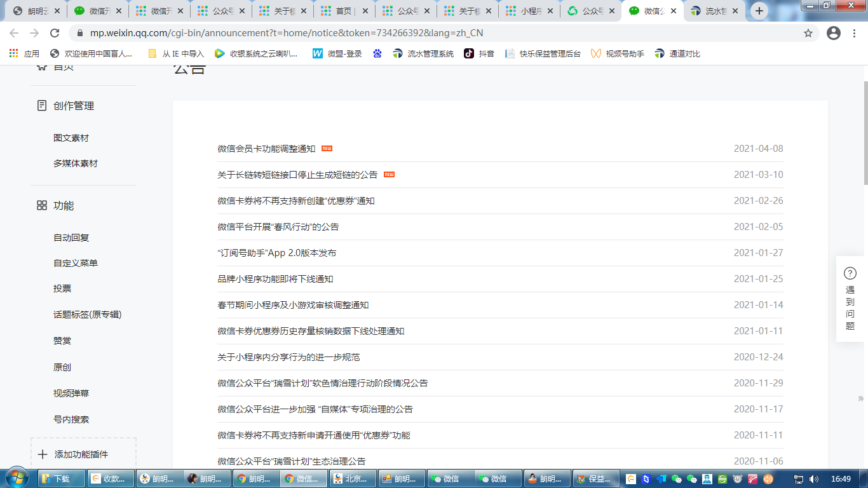
Task: Close the active 微信公 browser tab
Action: click(674, 11)
